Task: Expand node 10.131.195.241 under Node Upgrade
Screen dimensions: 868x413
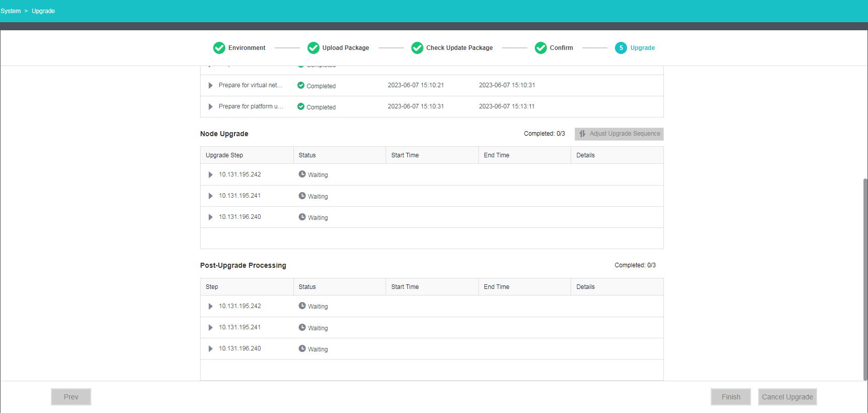Action: (211, 196)
